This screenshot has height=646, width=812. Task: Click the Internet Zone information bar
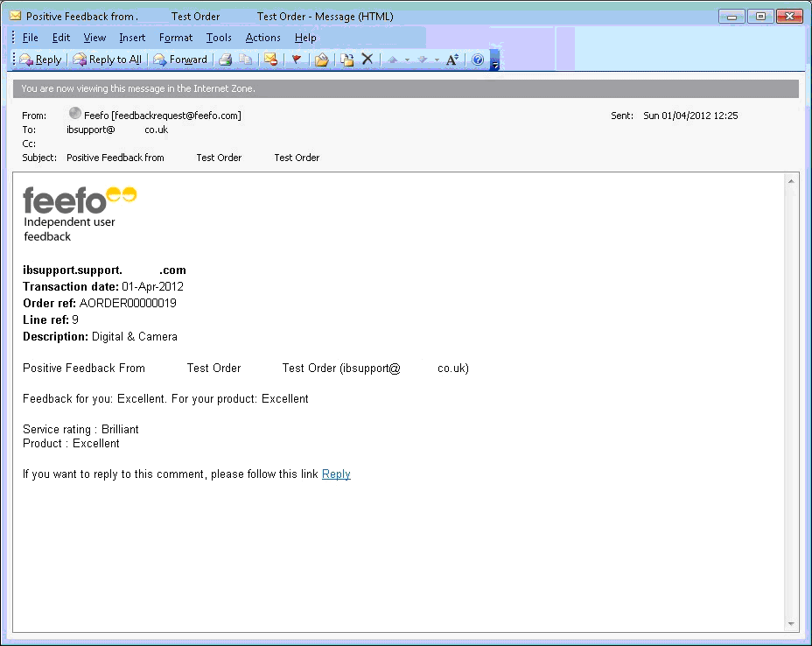click(x=406, y=88)
